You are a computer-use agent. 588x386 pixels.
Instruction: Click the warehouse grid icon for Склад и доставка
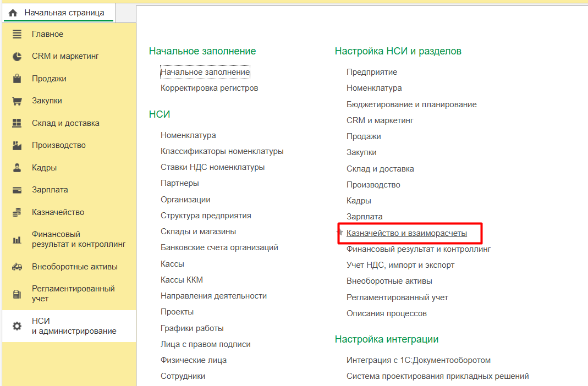point(17,123)
